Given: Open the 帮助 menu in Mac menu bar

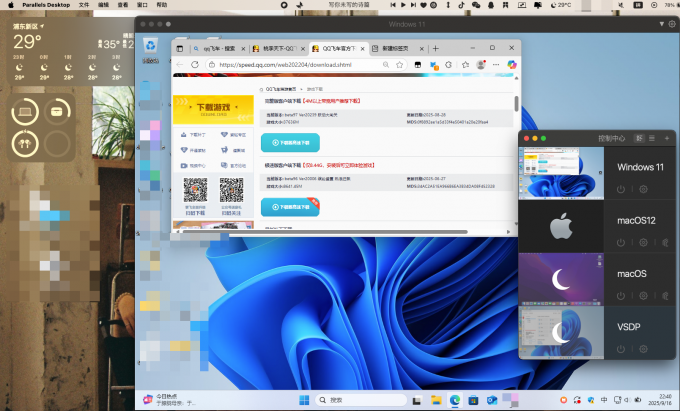Looking at the screenshot, I should (162, 5).
